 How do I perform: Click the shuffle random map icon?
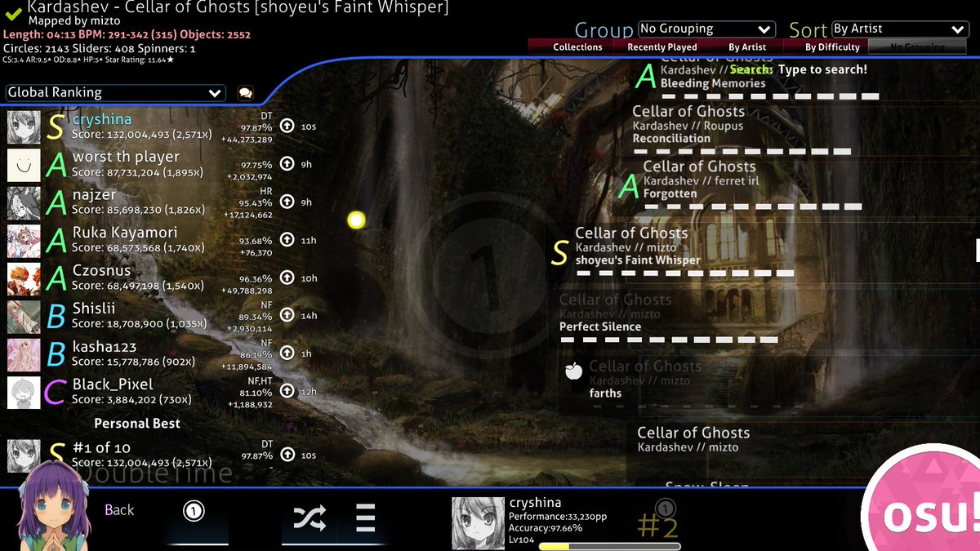[x=310, y=518]
